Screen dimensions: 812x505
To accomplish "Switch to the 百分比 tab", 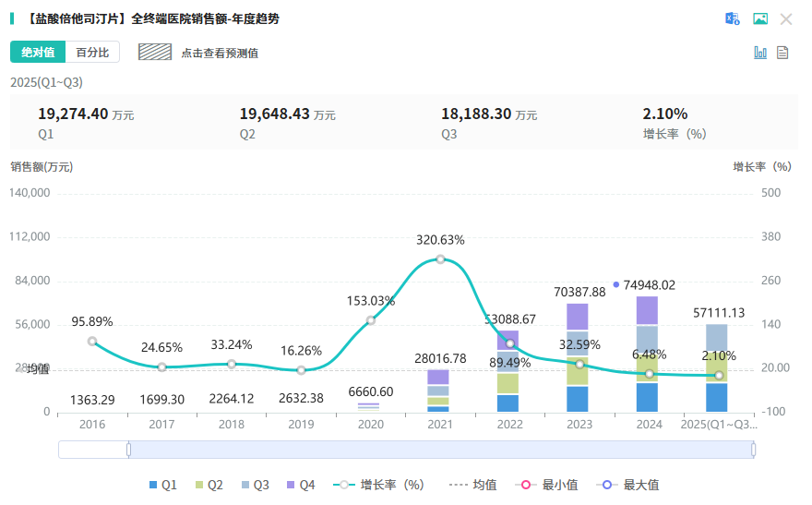I will click(92, 53).
